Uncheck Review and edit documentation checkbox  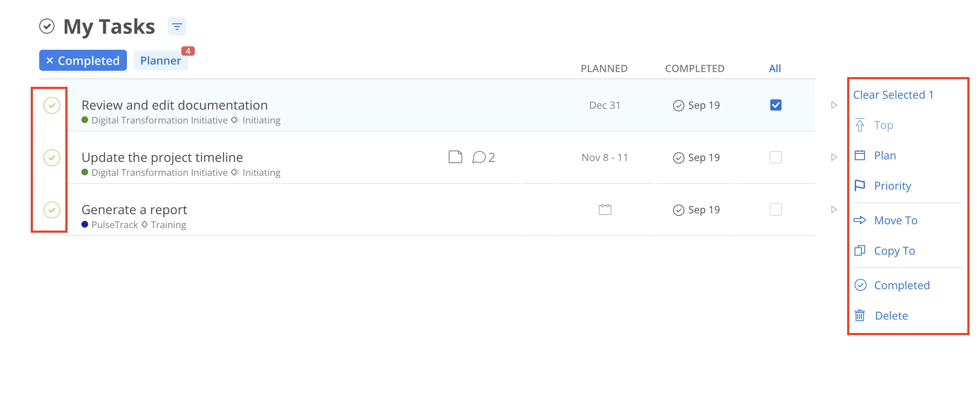pos(775,105)
